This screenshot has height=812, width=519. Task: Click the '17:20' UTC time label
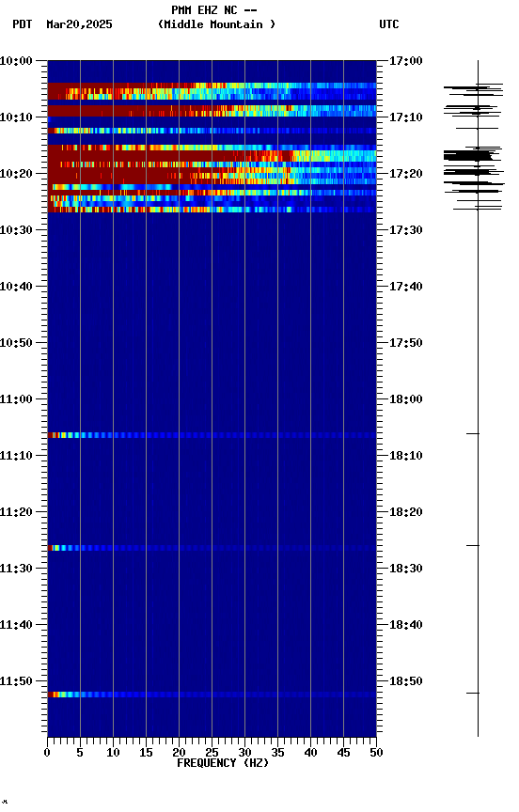[x=406, y=174]
